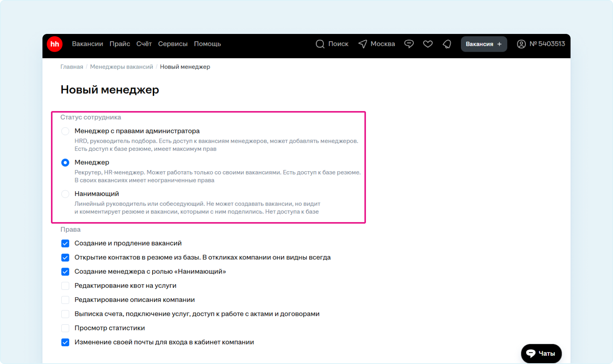Click the Новый менеджер page heading
This screenshot has width=613, height=364.
point(110,90)
